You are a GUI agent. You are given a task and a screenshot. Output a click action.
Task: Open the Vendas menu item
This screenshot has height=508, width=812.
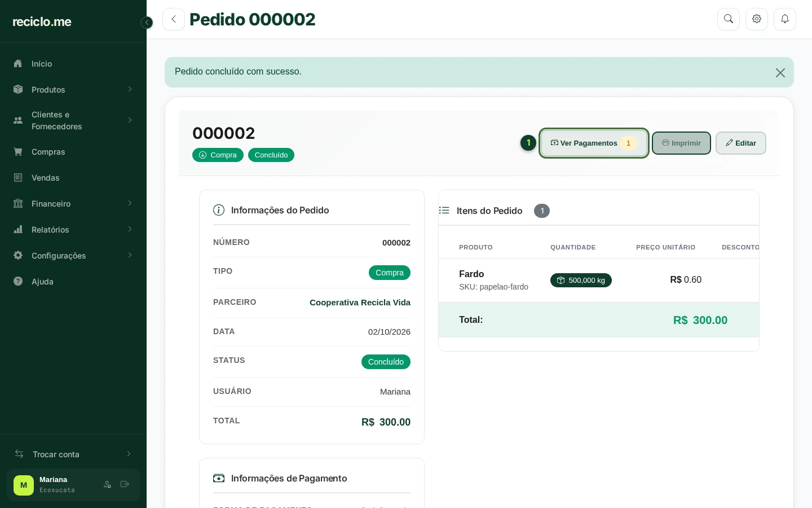click(73, 178)
